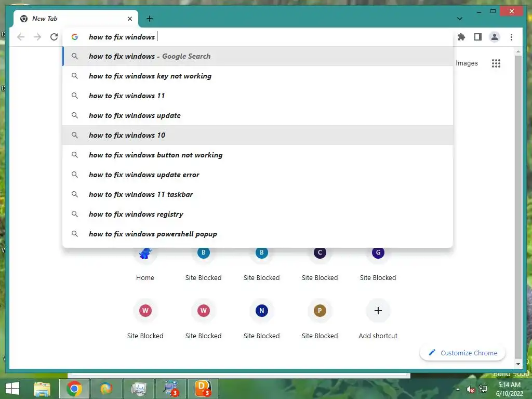Click the Customize Chrome button
The height and width of the screenshot is (399, 532).
462,353
